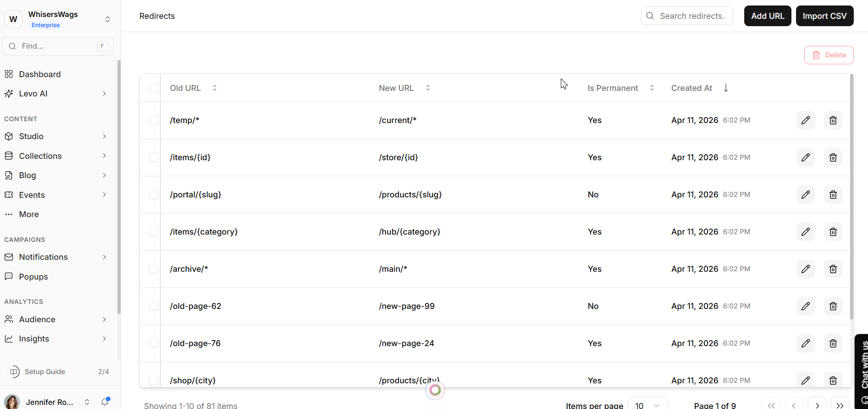Jump to last page of redirects

pos(840,405)
